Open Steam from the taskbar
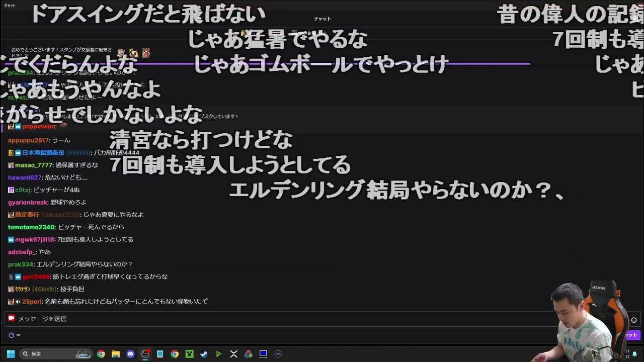 204,354
